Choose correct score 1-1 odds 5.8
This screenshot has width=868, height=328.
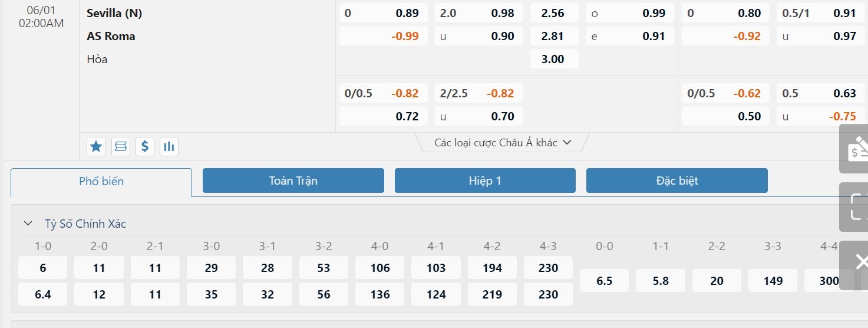pyautogui.click(x=661, y=281)
